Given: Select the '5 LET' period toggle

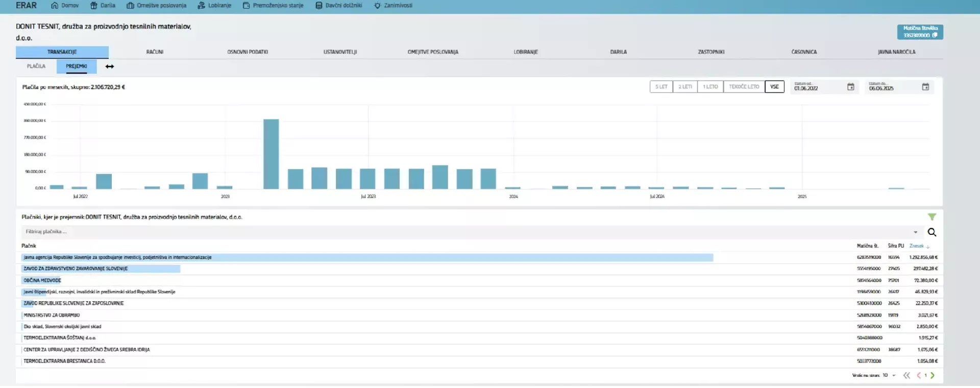Looking at the screenshot, I should point(661,87).
